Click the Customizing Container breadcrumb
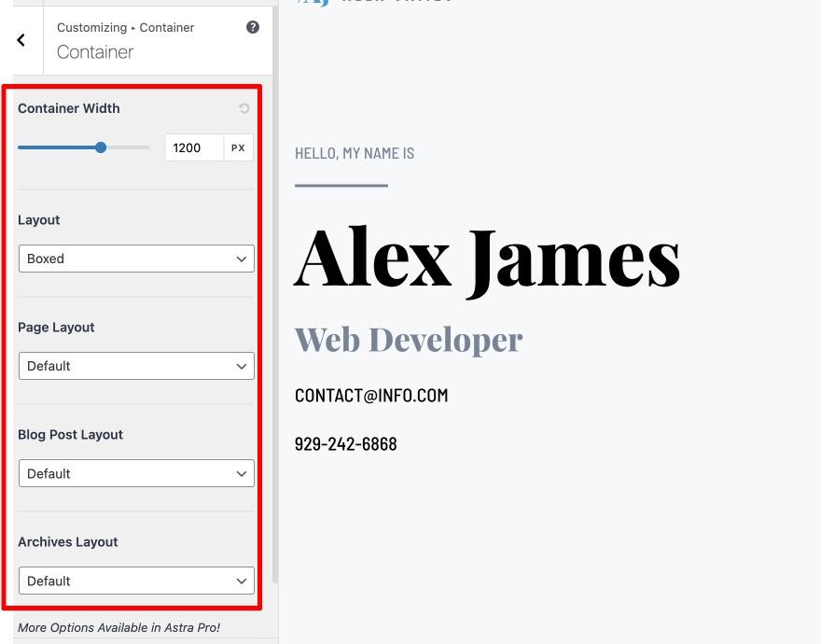This screenshot has width=821, height=644. tap(125, 27)
